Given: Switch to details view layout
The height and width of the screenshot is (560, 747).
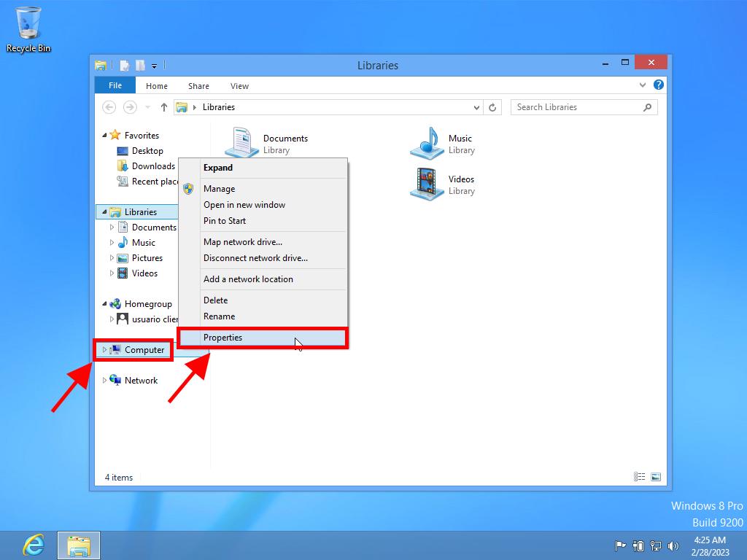Looking at the screenshot, I should pyautogui.click(x=640, y=477).
